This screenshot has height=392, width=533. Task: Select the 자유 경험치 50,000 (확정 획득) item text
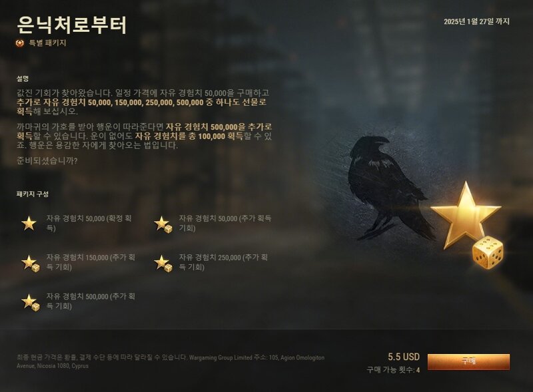[89, 223]
